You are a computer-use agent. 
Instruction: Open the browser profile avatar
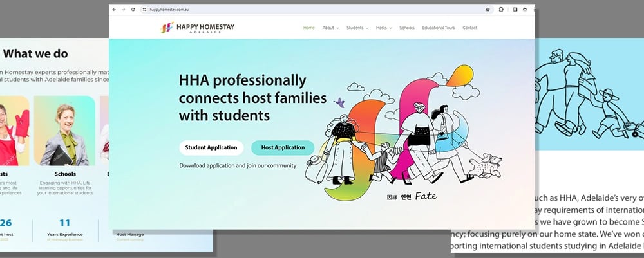[525, 10]
